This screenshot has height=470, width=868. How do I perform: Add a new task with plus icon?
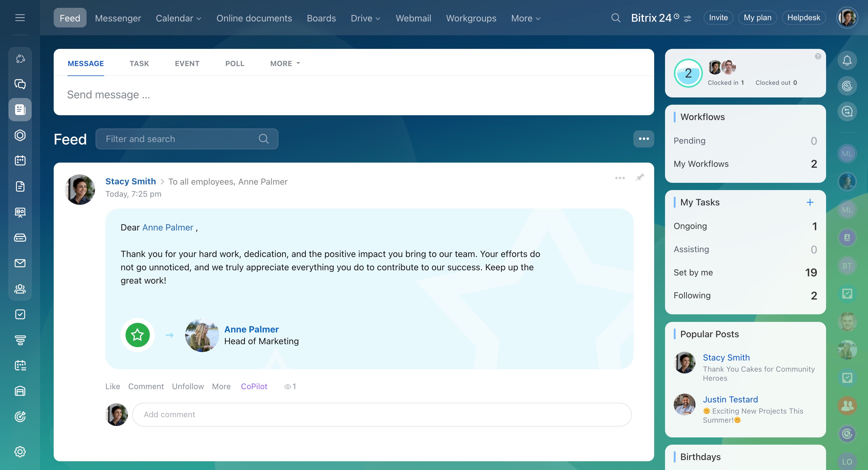point(810,202)
